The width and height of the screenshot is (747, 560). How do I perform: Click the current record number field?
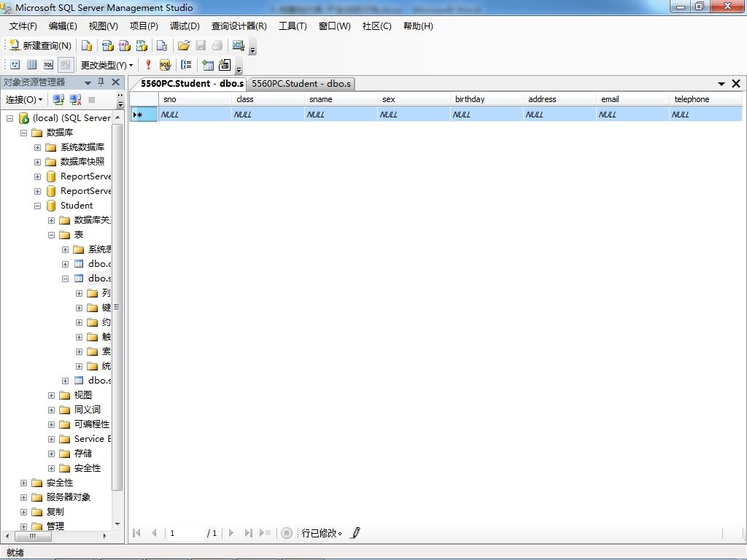(x=185, y=533)
